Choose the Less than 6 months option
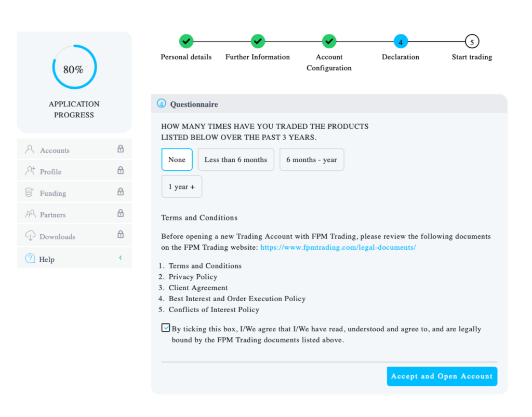Image resolution: width=532 pixels, height=417 pixels. point(236,160)
